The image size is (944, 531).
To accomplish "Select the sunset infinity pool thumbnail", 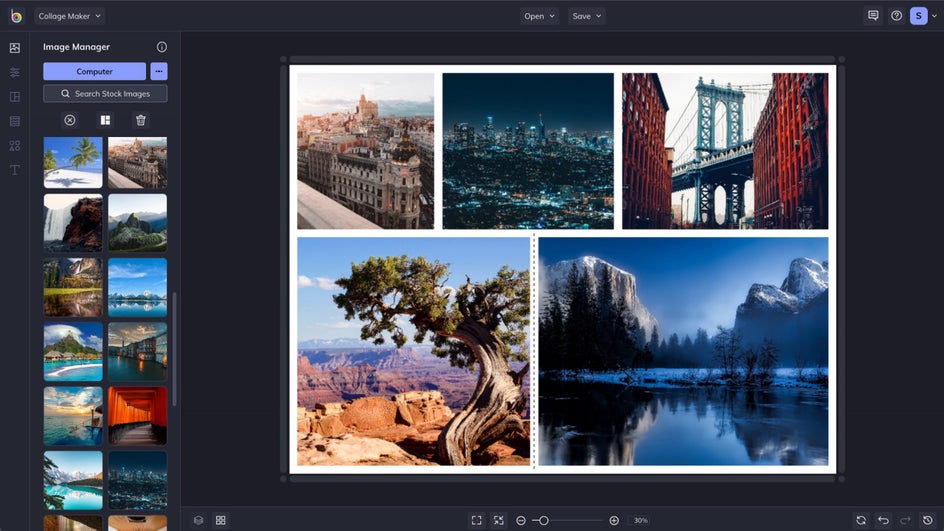I will pos(73,416).
